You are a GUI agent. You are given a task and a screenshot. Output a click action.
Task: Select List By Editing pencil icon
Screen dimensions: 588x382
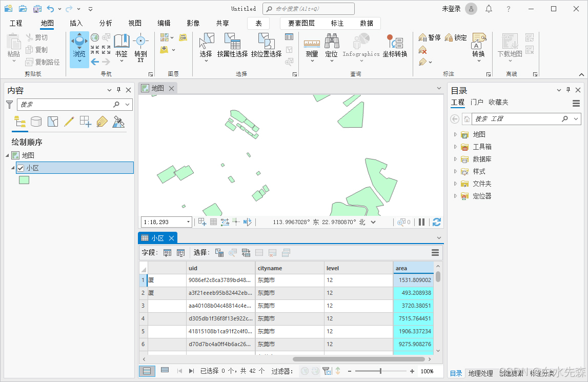click(x=69, y=122)
